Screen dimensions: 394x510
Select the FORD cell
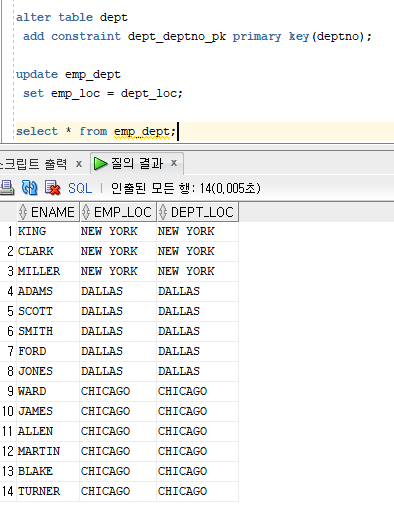(x=48, y=351)
